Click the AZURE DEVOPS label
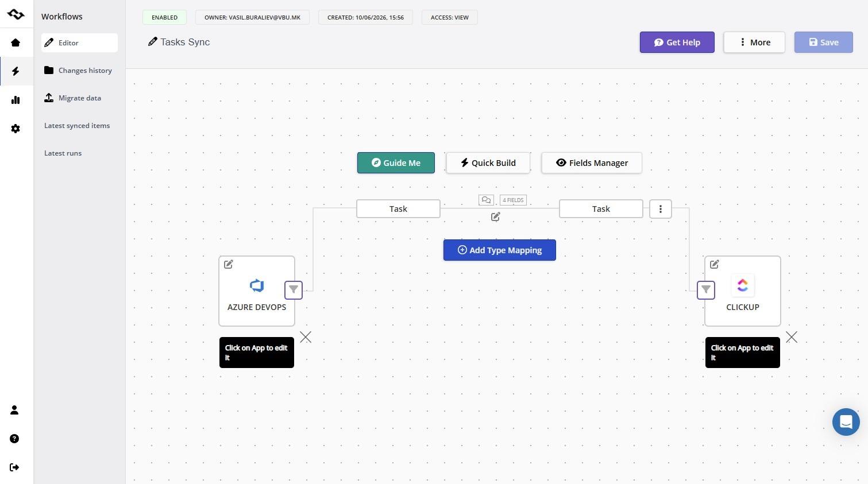Screen dimensions: 868x484 click(257, 307)
